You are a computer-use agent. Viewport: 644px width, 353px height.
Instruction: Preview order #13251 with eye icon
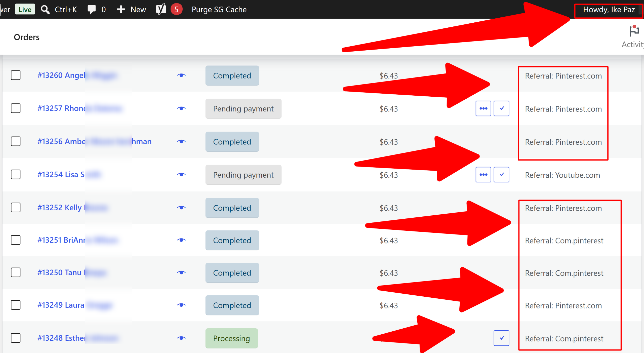[181, 240]
